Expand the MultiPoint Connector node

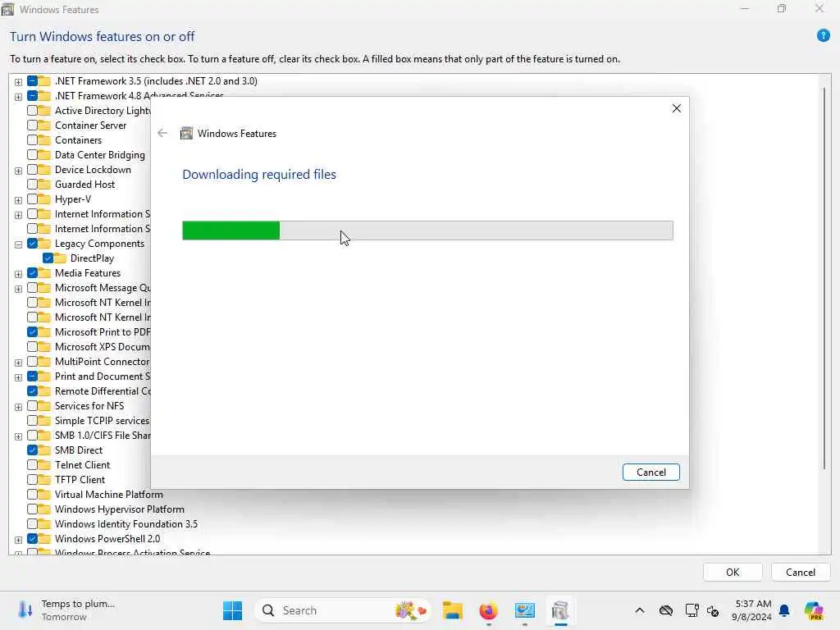coord(18,363)
